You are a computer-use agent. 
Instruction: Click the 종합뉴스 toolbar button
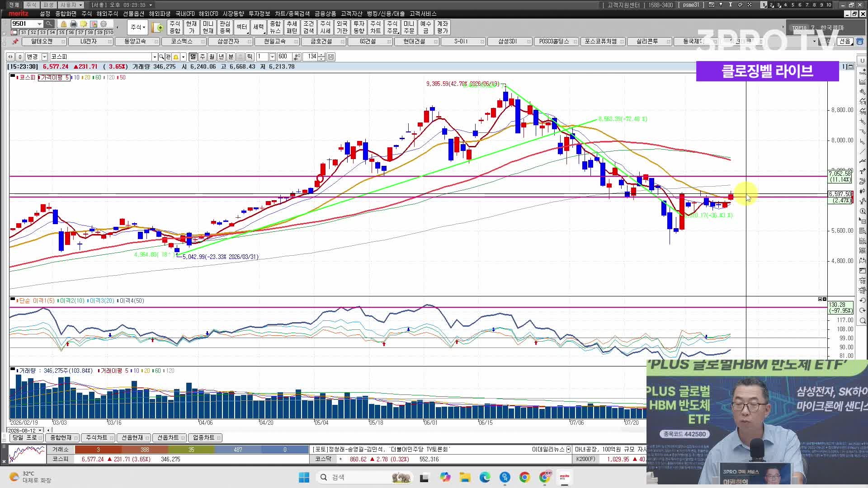[275, 27]
